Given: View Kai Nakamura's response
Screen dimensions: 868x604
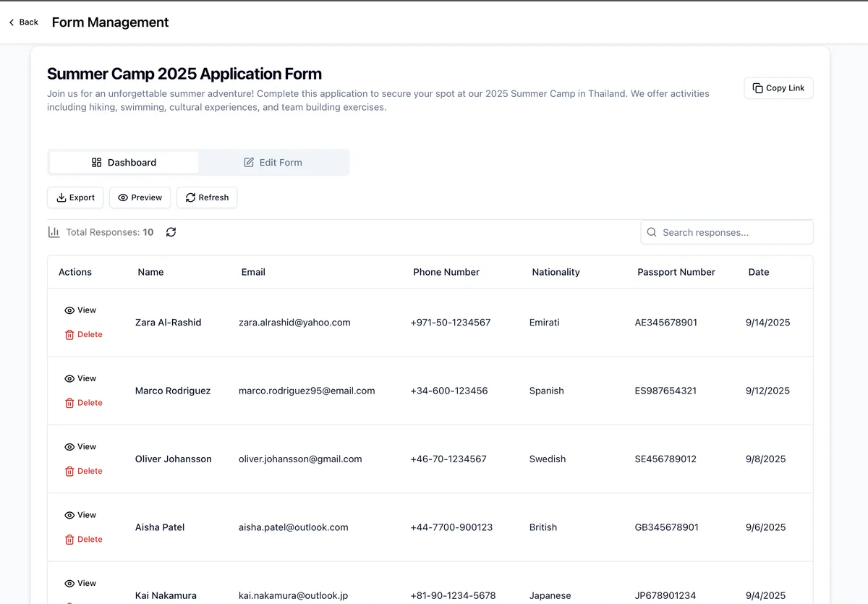Looking at the screenshot, I should click(80, 583).
